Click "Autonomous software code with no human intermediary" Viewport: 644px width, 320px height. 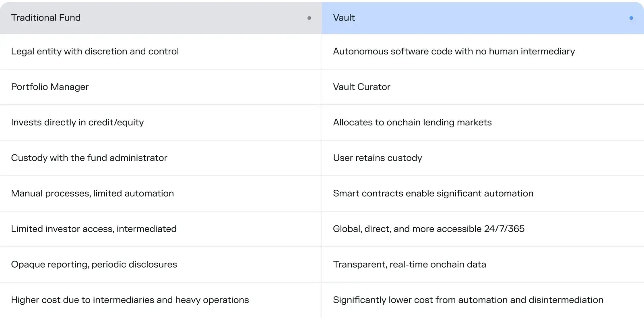tap(454, 52)
